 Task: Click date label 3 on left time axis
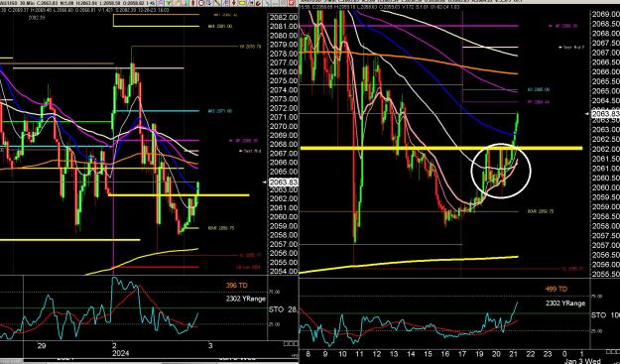click(210, 346)
